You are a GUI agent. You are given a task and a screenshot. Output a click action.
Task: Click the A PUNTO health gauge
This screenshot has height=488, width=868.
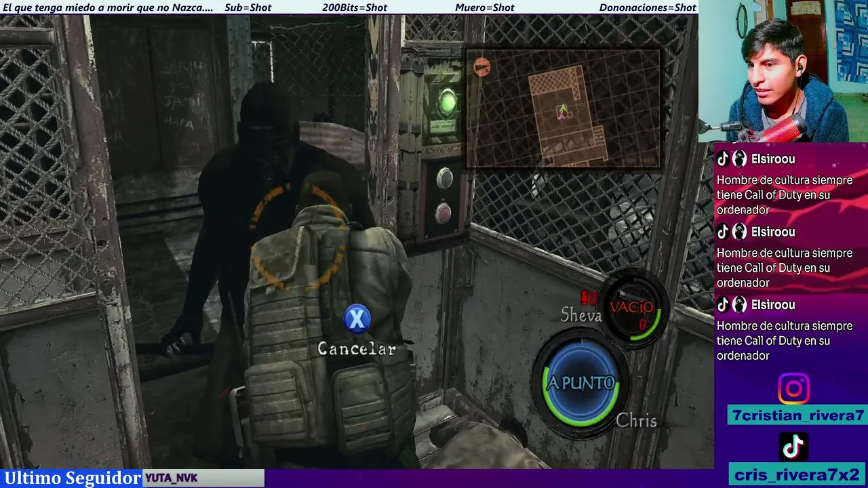pos(580,383)
